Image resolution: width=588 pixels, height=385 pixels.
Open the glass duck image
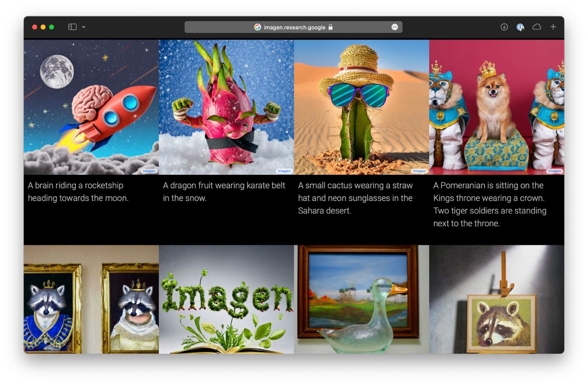pos(362,299)
